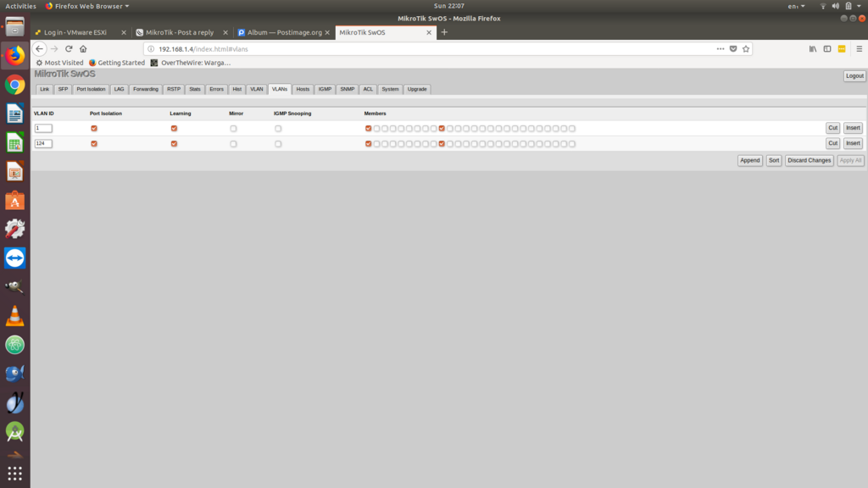The height and width of the screenshot is (488, 868).
Task: Open the Port Isolation tab
Action: (x=91, y=89)
